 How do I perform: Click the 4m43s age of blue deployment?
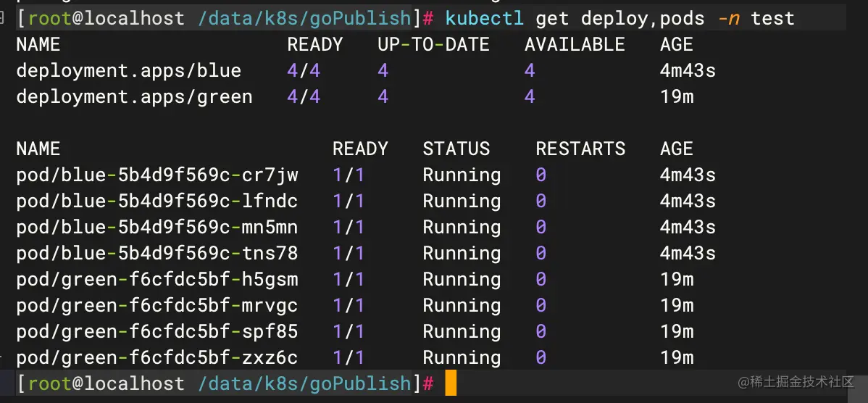click(688, 71)
